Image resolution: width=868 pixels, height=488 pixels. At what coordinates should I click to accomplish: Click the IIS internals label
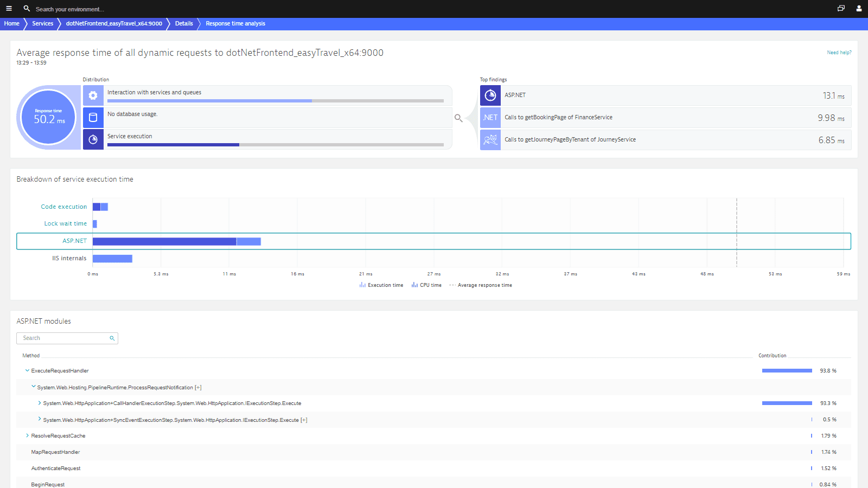pyautogui.click(x=69, y=258)
